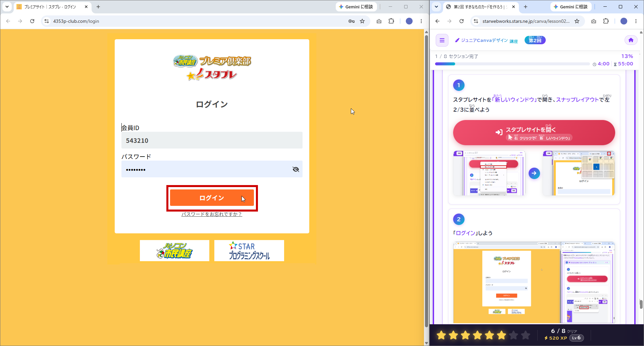
Task: Focus the 会員ID input field
Action: 212,140
